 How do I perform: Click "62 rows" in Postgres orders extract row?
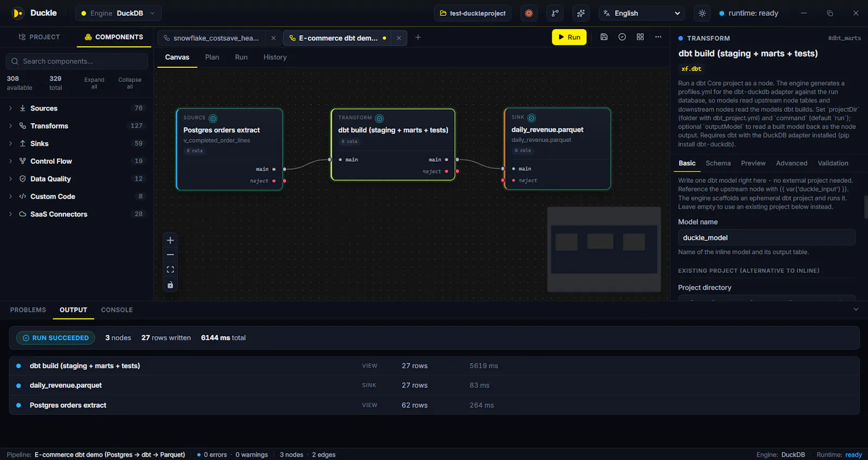(x=414, y=405)
